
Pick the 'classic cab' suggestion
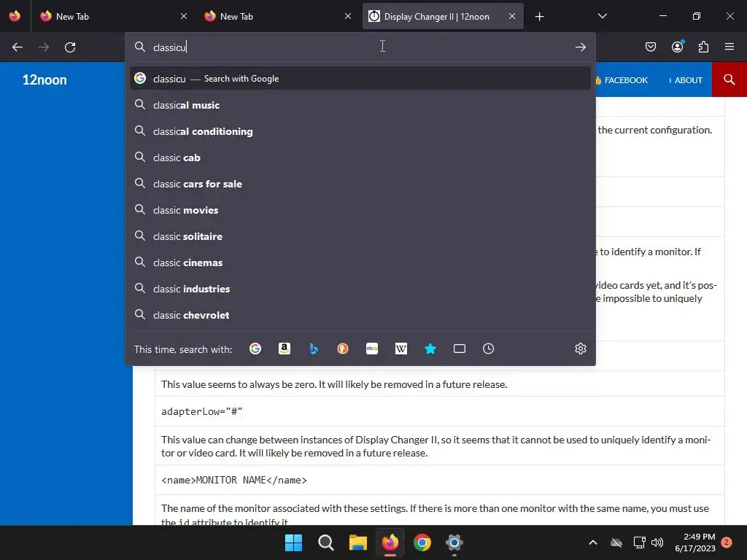(x=360, y=157)
